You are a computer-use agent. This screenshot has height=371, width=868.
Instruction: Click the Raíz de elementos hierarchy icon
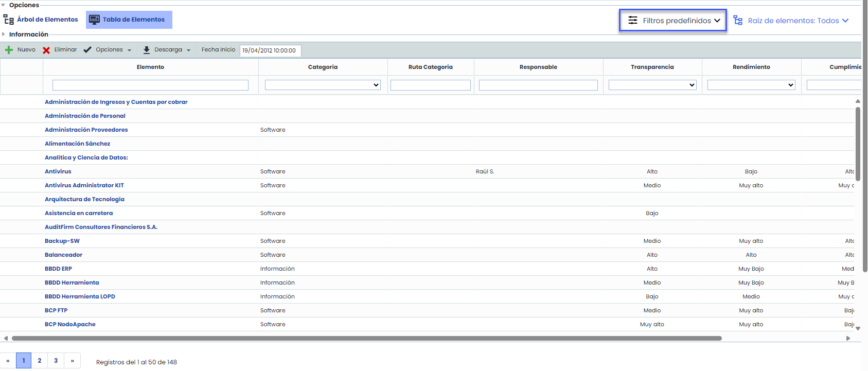click(x=738, y=21)
